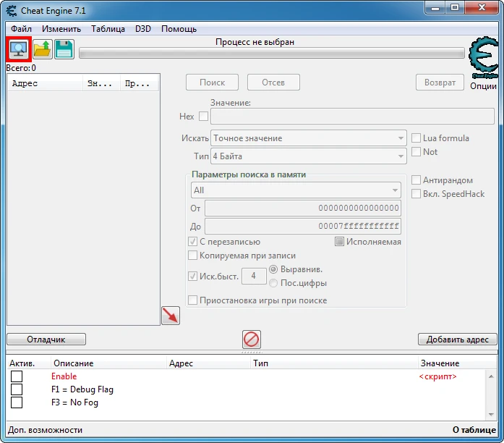The width and height of the screenshot is (504, 443).
Task: Click the red arrow add-to-list icon
Action: (x=171, y=316)
